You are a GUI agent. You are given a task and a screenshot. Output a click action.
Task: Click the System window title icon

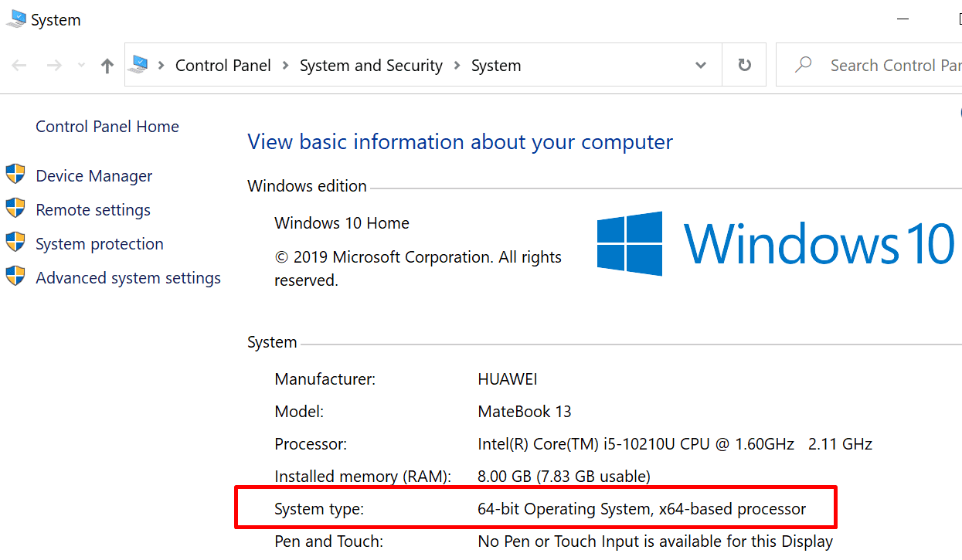pyautogui.click(x=15, y=19)
